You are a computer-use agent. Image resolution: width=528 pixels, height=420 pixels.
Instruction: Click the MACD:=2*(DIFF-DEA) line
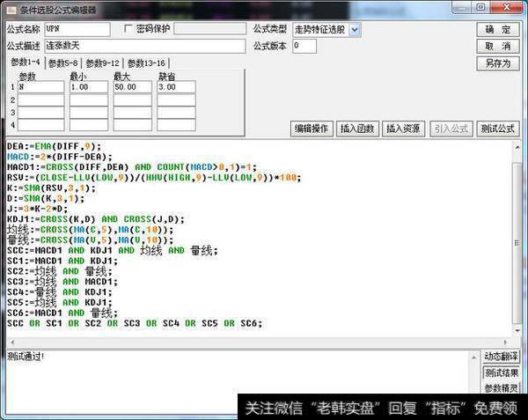point(60,157)
